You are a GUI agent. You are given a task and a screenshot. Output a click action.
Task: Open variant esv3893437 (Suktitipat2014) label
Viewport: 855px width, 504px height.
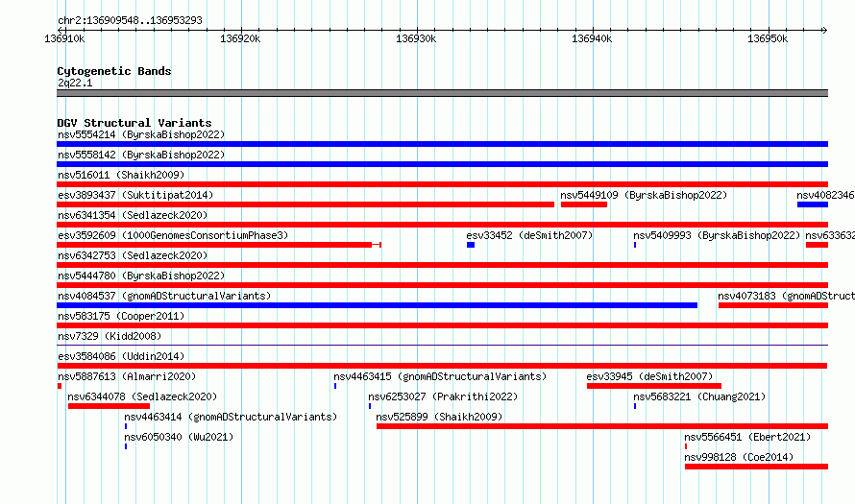tap(135, 195)
